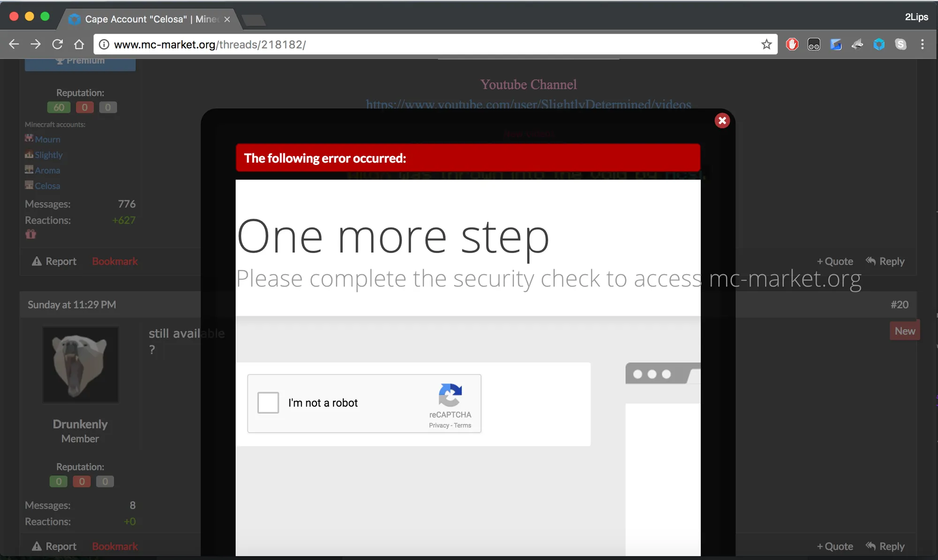938x560 pixels.
Task: Click the Sunday at 11:29 PM timestamp
Action: [x=72, y=305]
